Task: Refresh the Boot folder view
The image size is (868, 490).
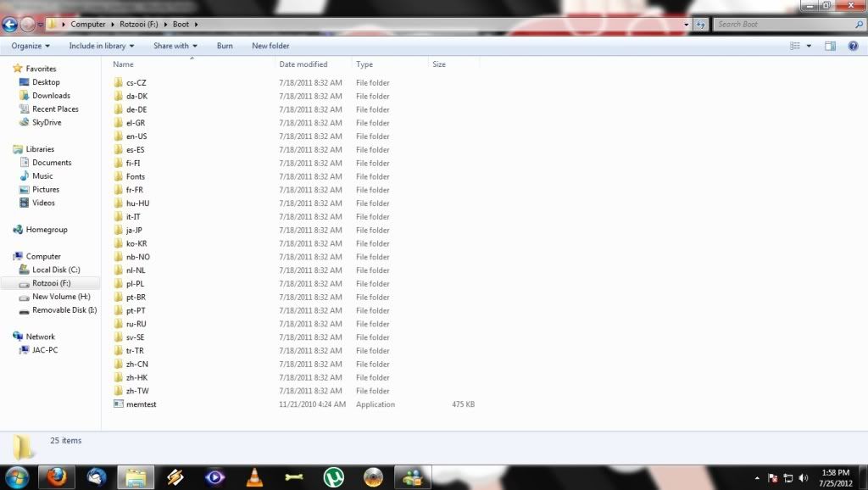Action: [701, 25]
